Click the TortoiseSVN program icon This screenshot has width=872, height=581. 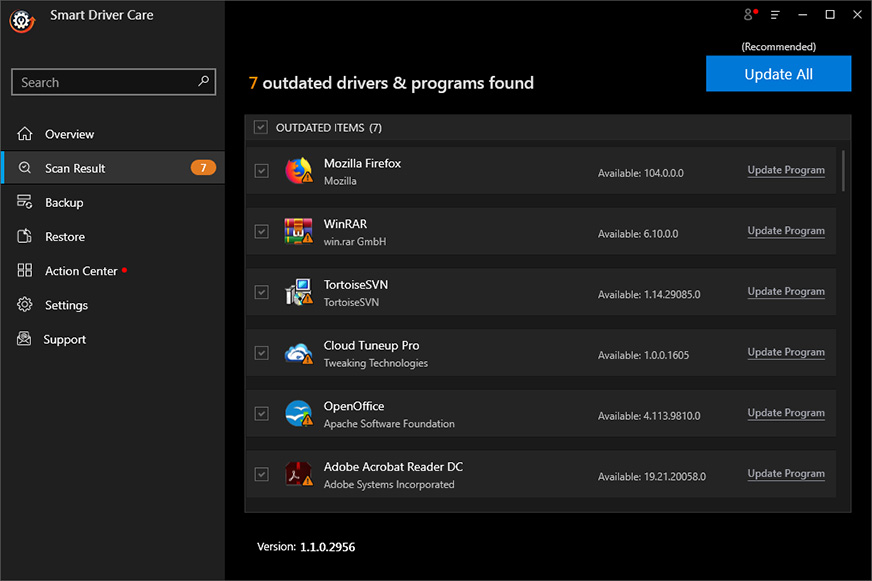tap(299, 292)
